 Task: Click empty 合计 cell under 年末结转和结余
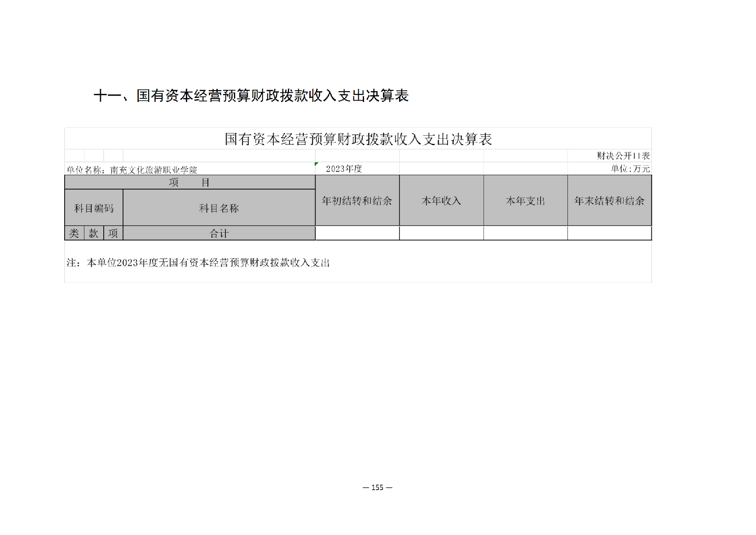point(610,233)
